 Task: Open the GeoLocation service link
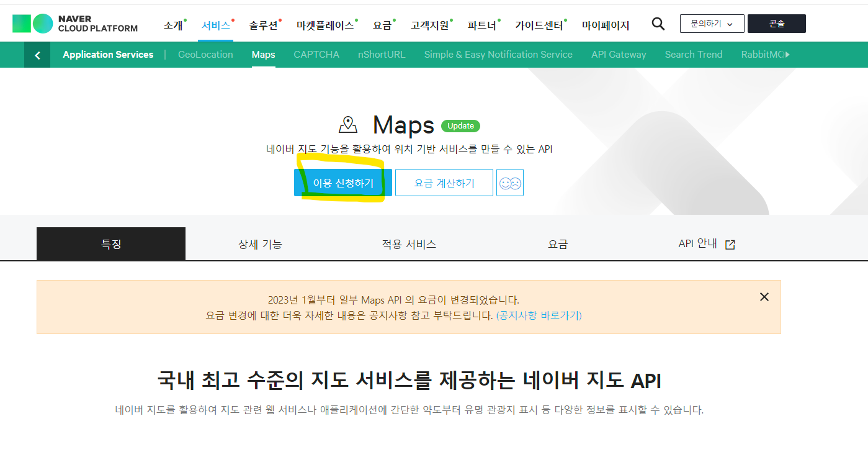coord(205,55)
